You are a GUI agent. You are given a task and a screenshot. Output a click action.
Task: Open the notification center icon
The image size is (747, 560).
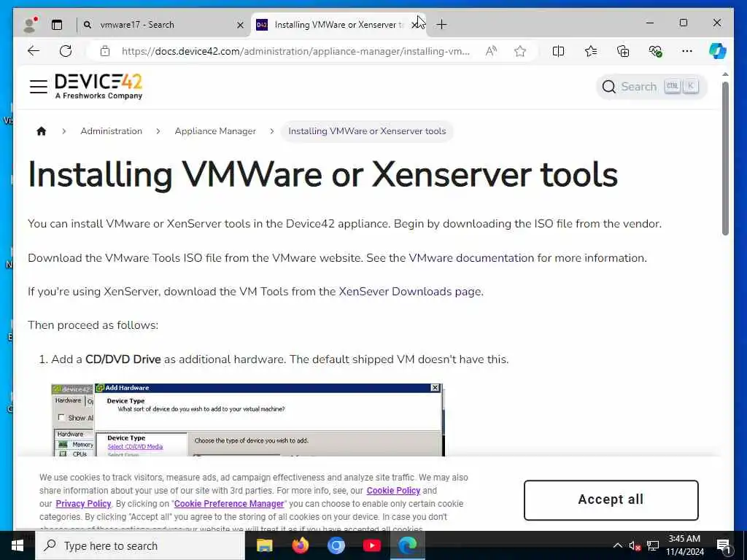724,546
